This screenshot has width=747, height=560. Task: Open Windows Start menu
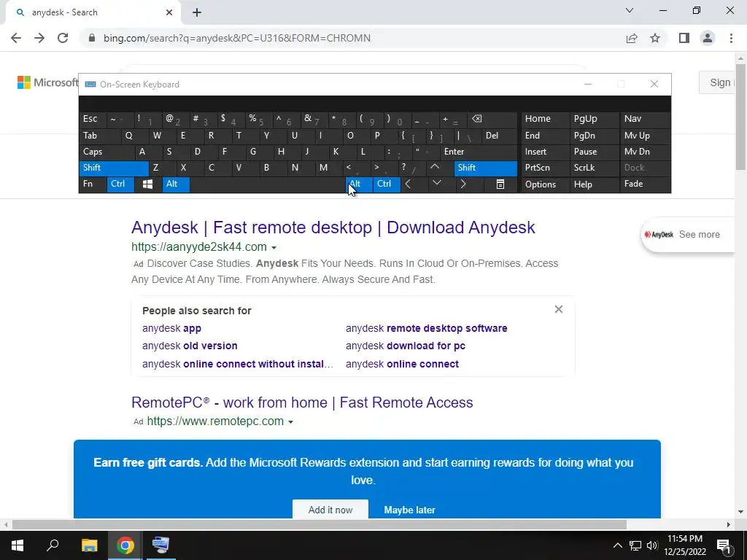[18, 545]
